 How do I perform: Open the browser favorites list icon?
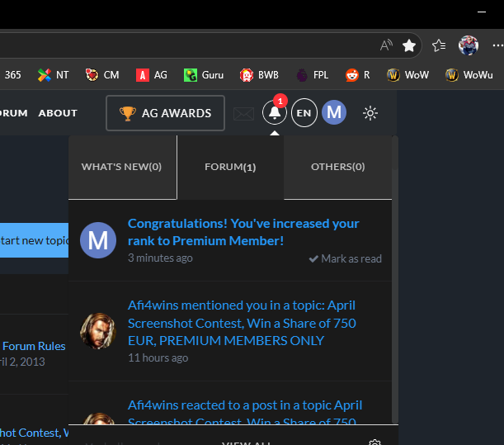[x=439, y=45]
